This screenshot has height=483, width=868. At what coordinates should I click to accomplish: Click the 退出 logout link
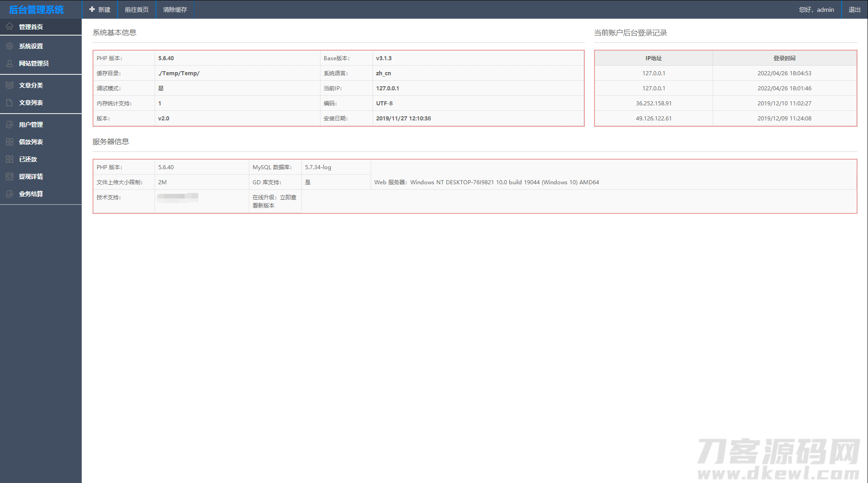tap(854, 10)
